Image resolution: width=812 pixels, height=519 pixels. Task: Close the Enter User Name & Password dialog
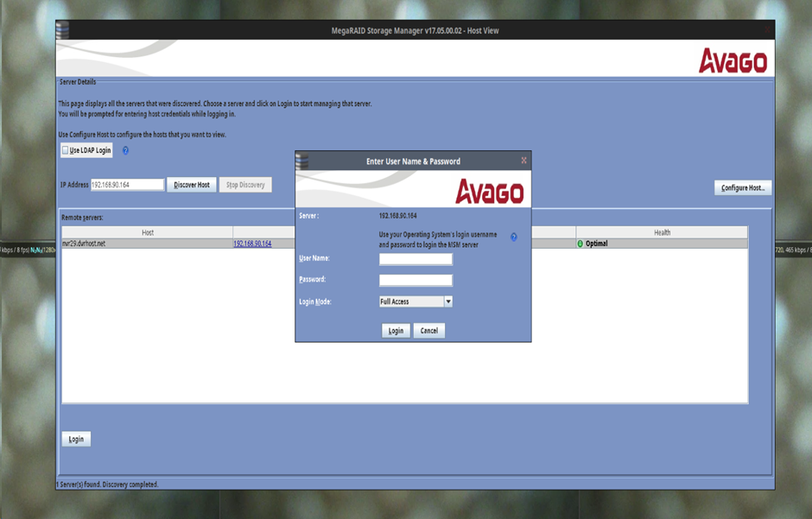(523, 161)
